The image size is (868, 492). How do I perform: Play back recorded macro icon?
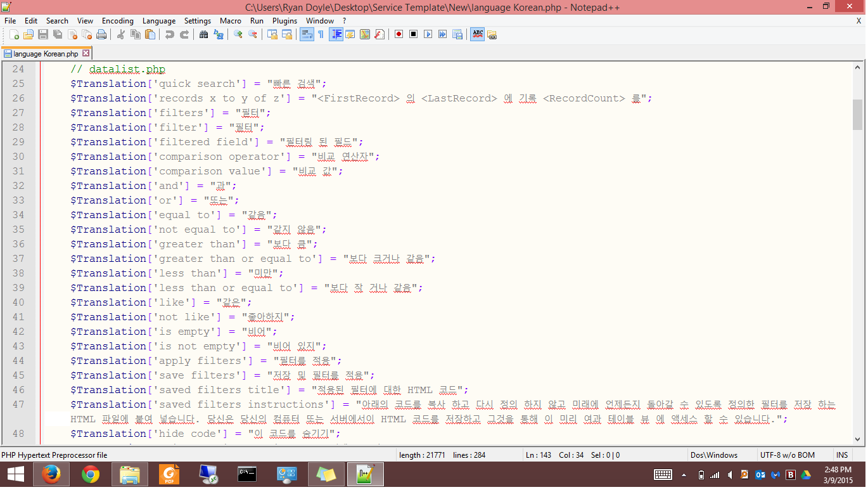[428, 34]
